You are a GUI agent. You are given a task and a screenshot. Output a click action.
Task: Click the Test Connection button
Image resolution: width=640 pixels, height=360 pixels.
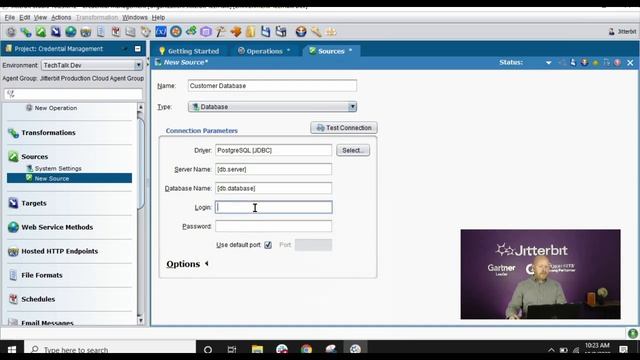pyautogui.click(x=344, y=128)
